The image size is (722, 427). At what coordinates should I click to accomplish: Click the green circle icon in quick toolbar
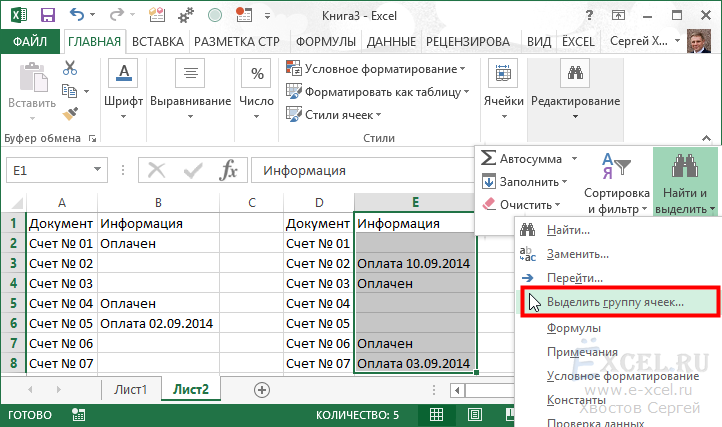coord(215,15)
